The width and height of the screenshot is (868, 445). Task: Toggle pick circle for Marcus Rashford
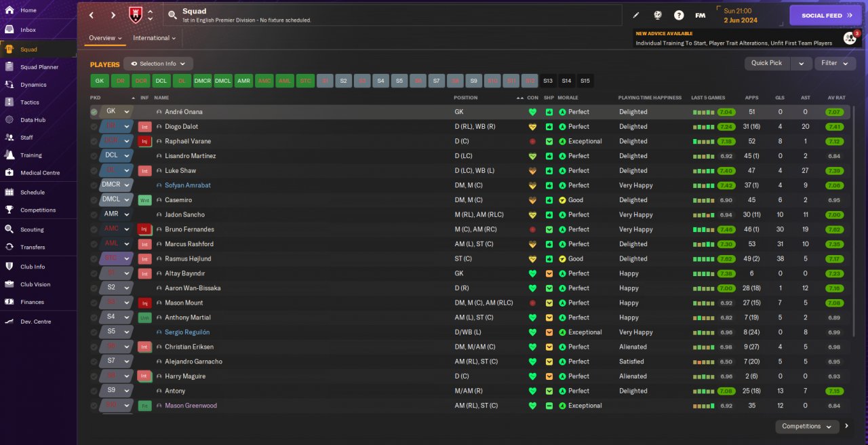[x=94, y=244]
